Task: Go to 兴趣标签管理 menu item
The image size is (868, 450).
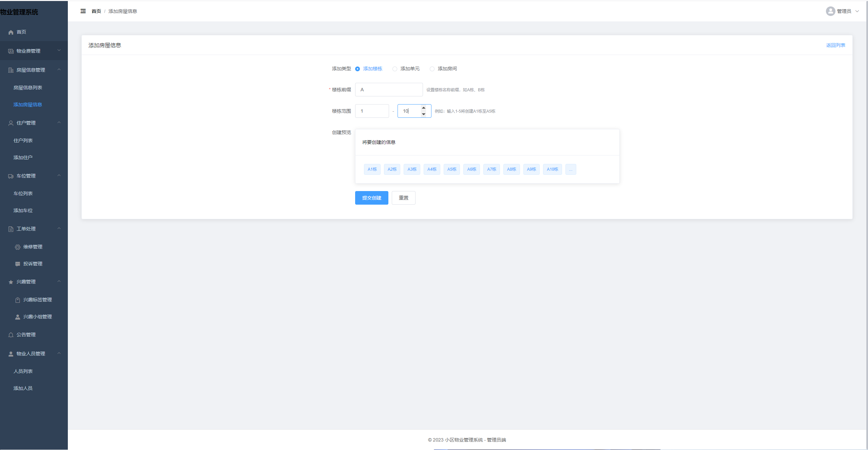Action: click(x=37, y=300)
